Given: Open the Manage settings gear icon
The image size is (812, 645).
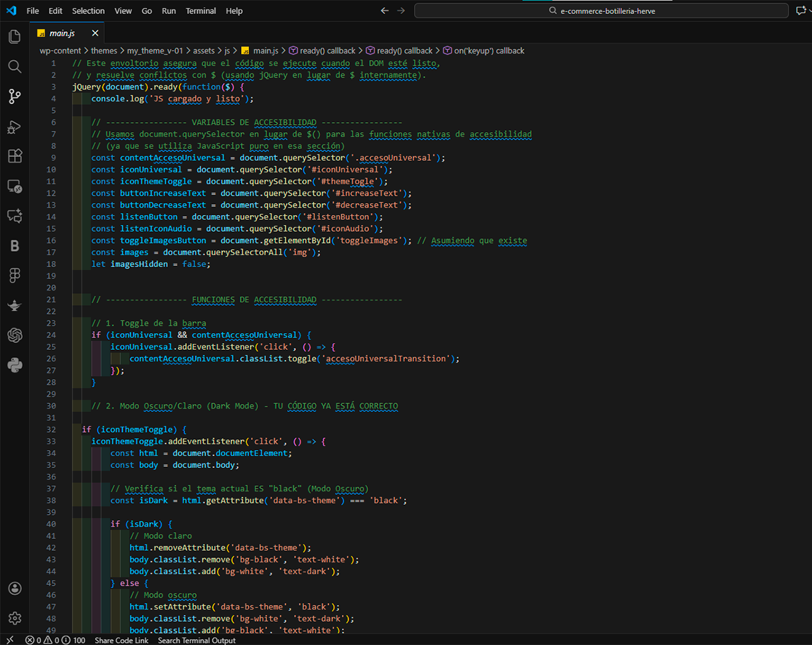Looking at the screenshot, I should [x=14, y=618].
